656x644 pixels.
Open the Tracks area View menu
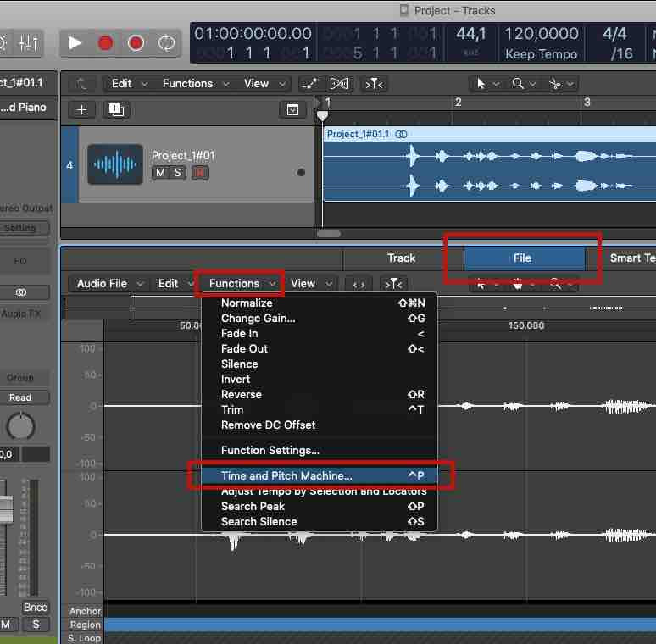click(x=264, y=84)
